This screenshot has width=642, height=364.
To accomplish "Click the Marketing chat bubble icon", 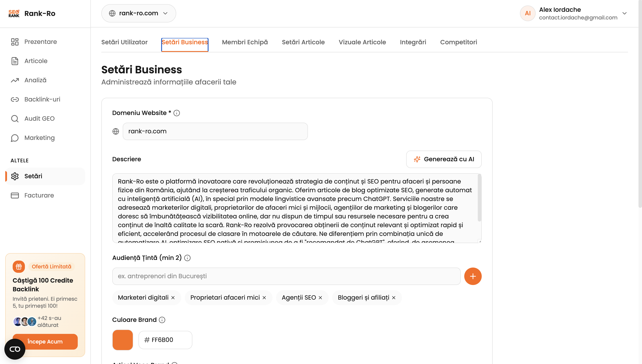I will 15,138.
